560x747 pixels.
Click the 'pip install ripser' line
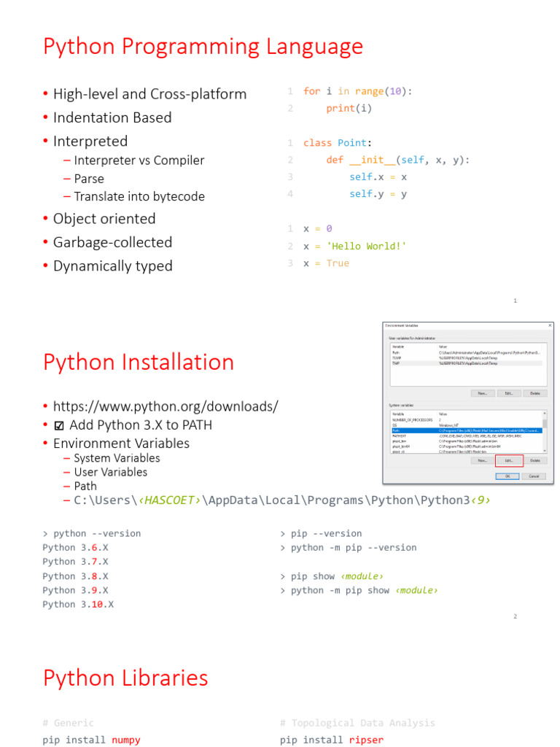pos(332,740)
